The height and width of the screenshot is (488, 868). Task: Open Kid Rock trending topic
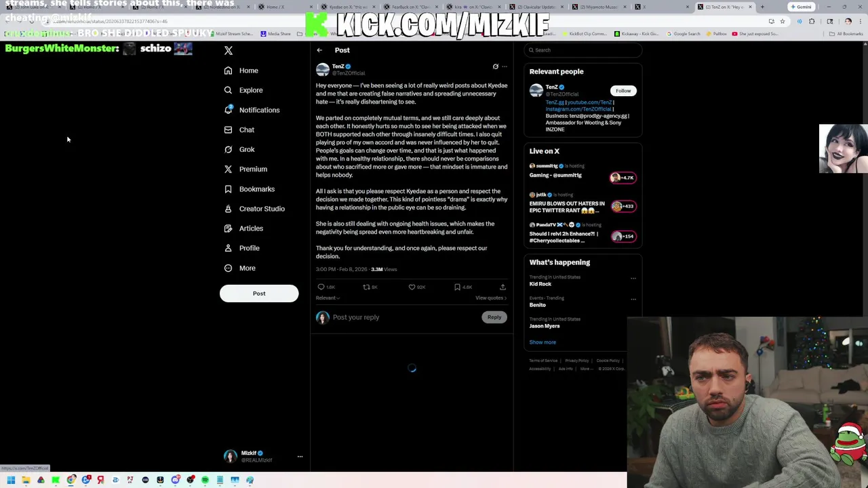540,284
